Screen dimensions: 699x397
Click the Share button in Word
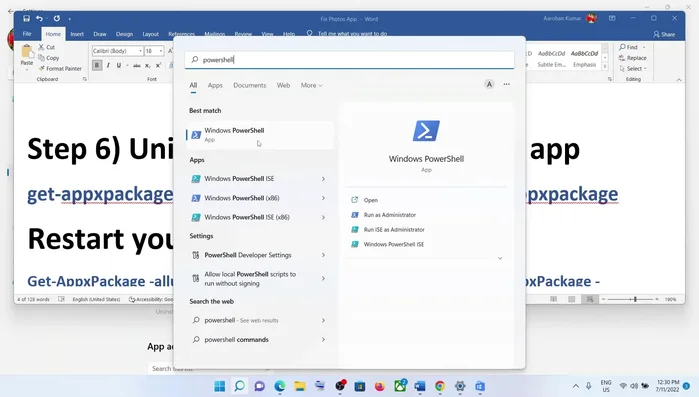664,34
